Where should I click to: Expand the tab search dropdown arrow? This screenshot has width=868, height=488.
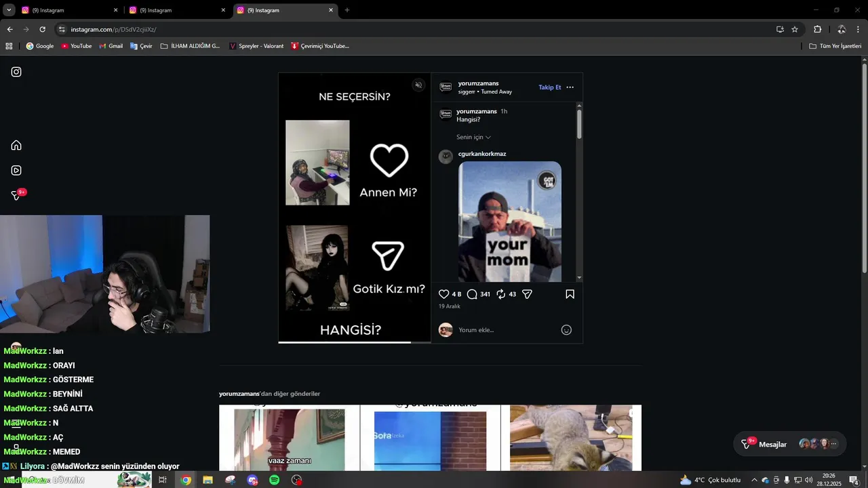9,10
